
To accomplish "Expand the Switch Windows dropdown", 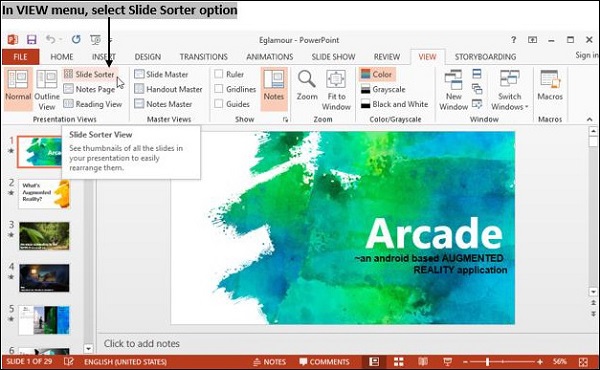I will pyautogui.click(x=510, y=90).
